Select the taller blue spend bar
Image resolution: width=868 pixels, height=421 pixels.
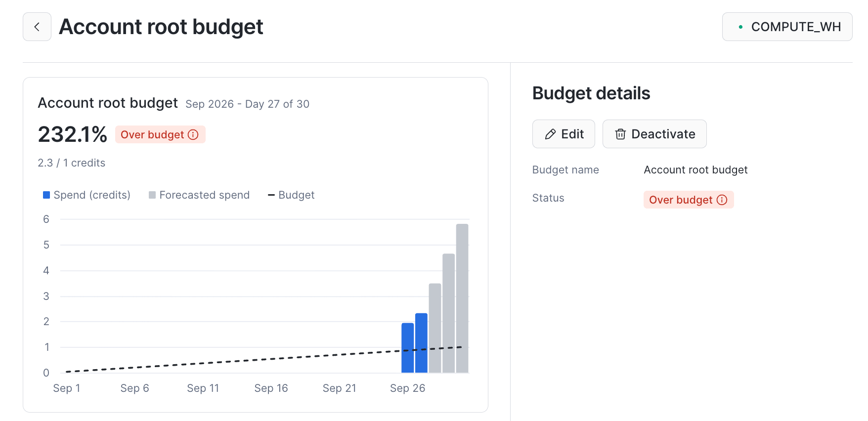pos(421,343)
